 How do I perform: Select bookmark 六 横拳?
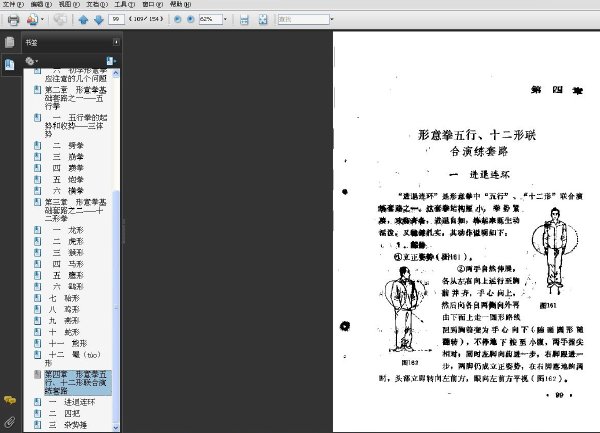tap(68, 190)
